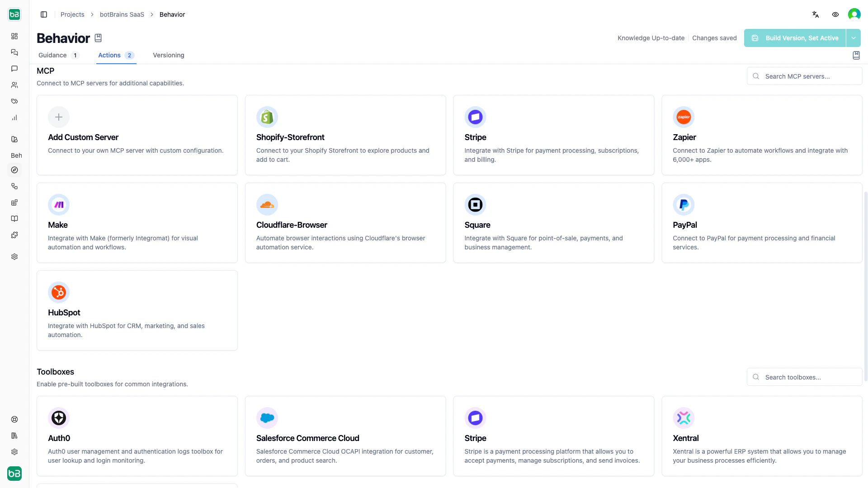Click the Zapier card description text

[760, 155]
